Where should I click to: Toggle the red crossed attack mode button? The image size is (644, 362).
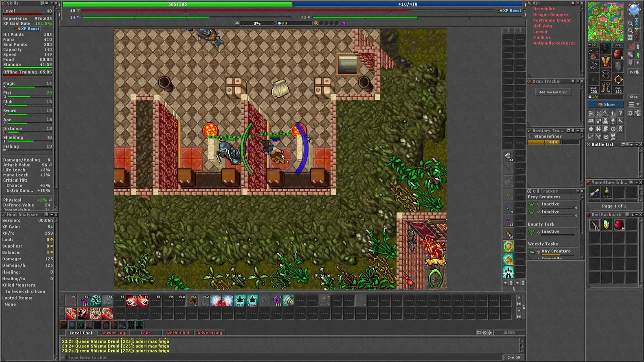[x=631, y=46]
